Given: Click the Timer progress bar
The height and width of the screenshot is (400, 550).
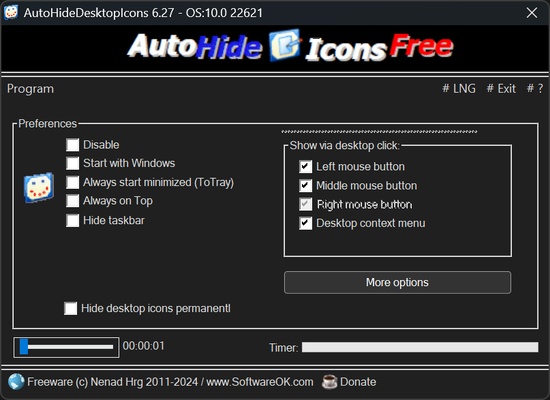Looking at the screenshot, I should (420, 347).
